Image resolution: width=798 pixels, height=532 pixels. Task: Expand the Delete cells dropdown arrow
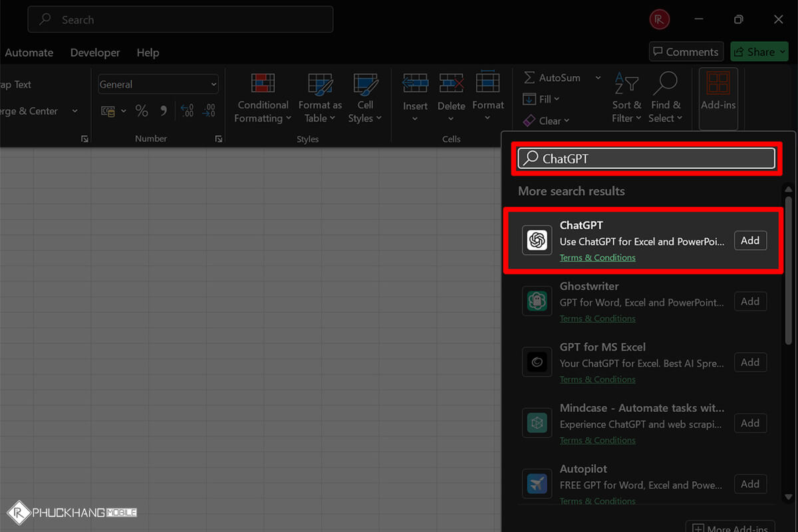pos(451,119)
